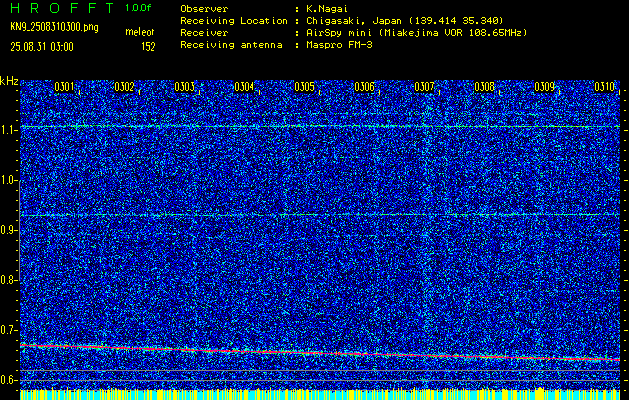Click the AirSpy mini receiver text

[417, 33]
